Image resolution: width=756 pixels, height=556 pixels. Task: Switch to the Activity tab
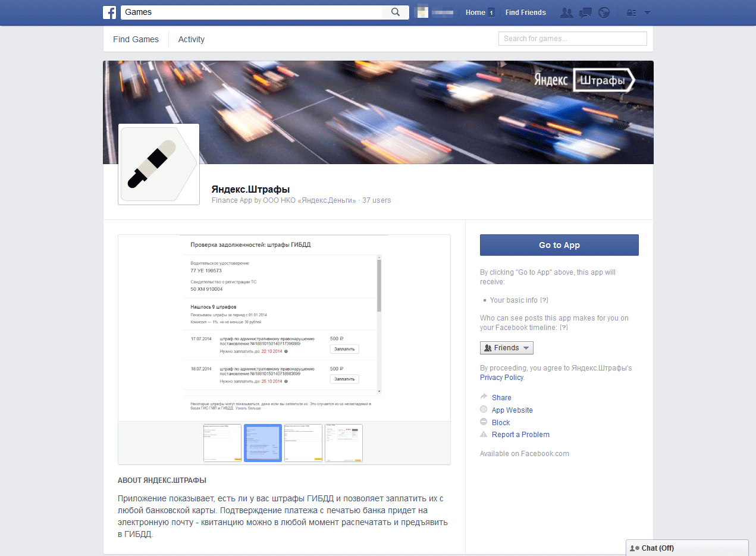click(x=192, y=39)
